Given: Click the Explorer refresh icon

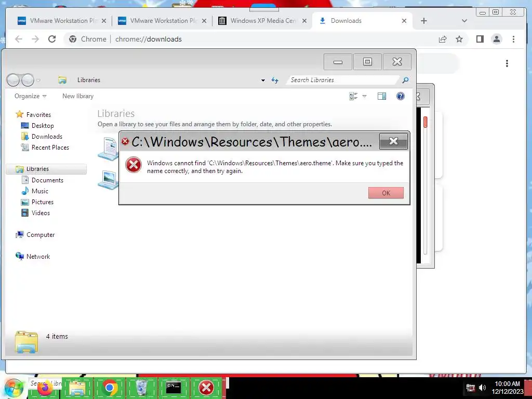Looking at the screenshot, I should [275, 80].
